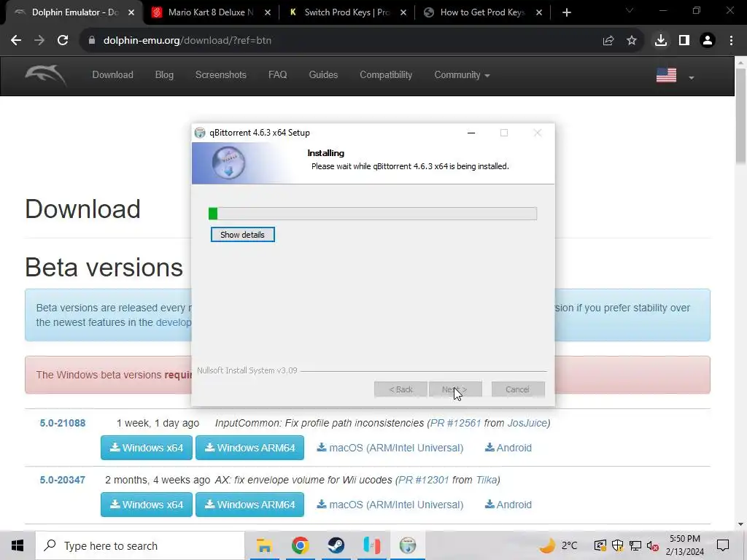Expand the Community dropdown menu
This screenshot has height=560, width=747.
[x=462, y=75]
